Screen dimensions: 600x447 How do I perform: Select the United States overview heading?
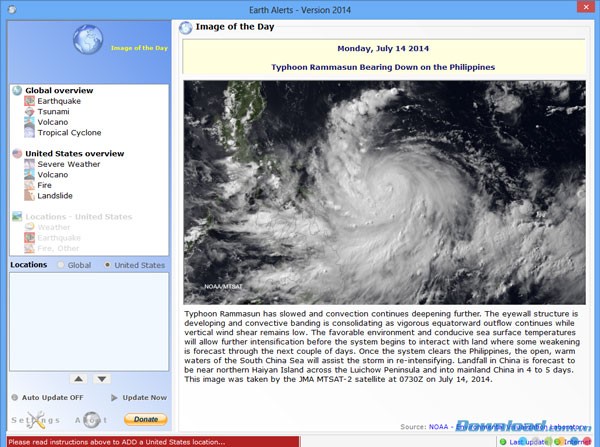75,153
